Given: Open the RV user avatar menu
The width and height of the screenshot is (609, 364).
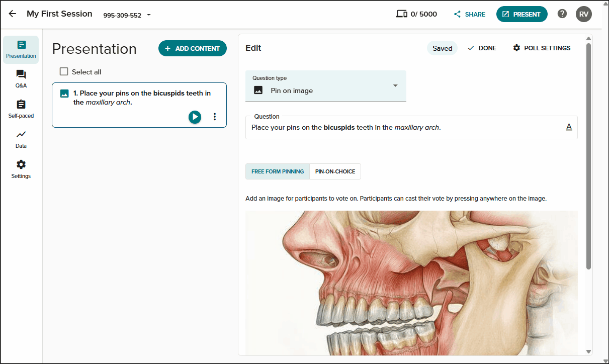Looking at the screenshot, I should (583, 14).
